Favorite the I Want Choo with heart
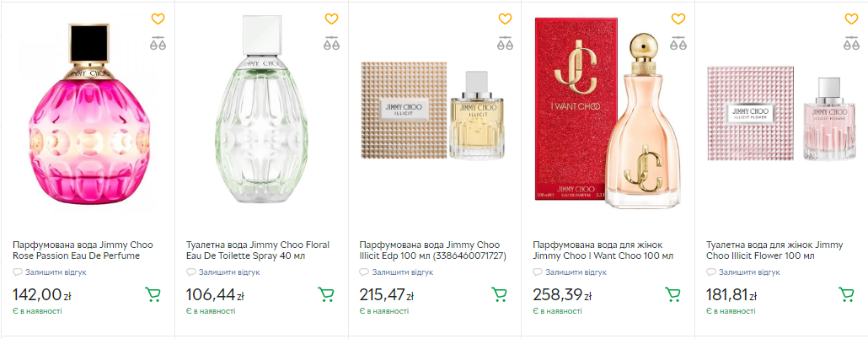Viewport: 868px width, 339px height. [678, 19]
